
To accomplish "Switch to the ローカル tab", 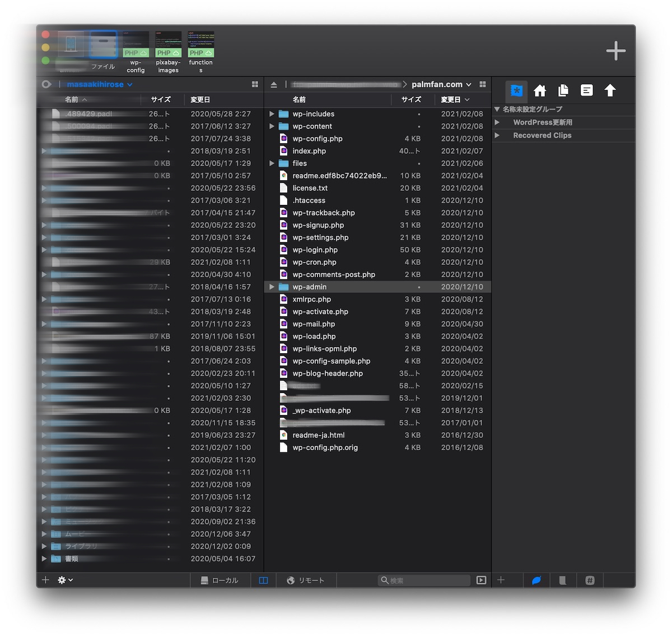I will click(220, 581).
